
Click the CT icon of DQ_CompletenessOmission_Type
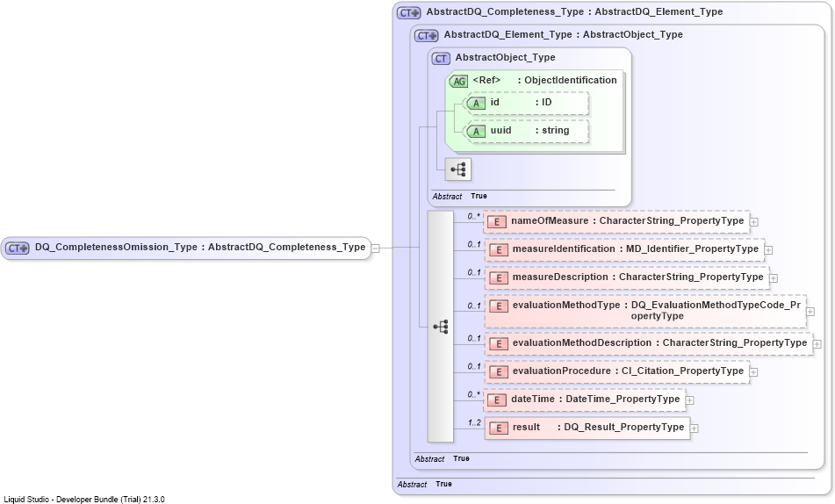pyautogui.click(x=18, y=248)
